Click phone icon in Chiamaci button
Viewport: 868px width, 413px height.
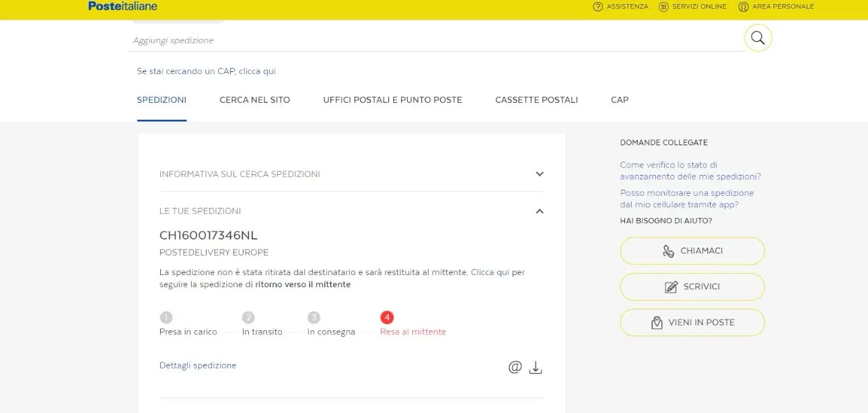point(668,251)
